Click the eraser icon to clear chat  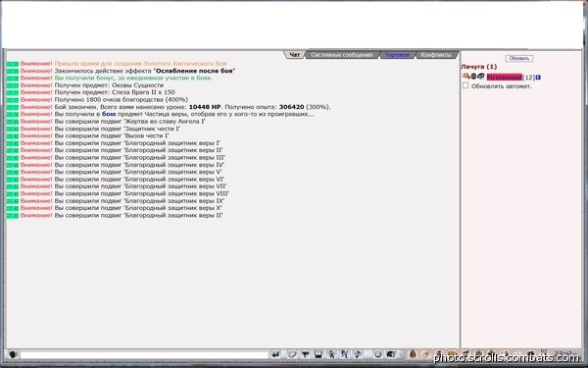click(x=292, y=354)
